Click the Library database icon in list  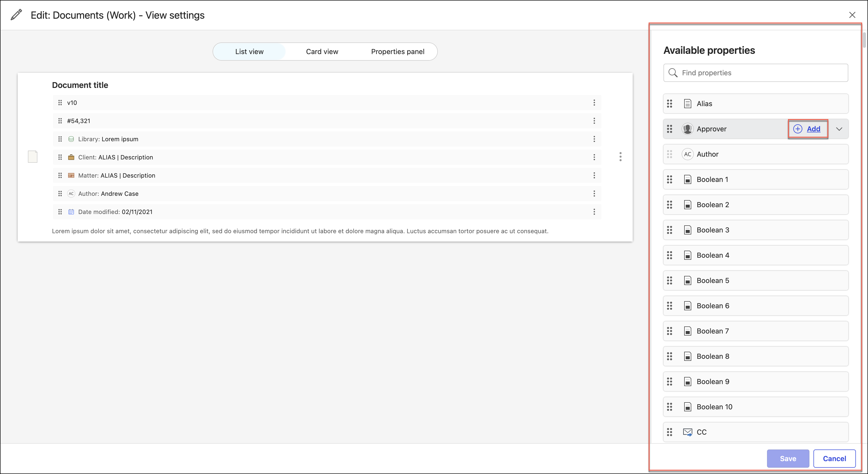coord(71,139)
